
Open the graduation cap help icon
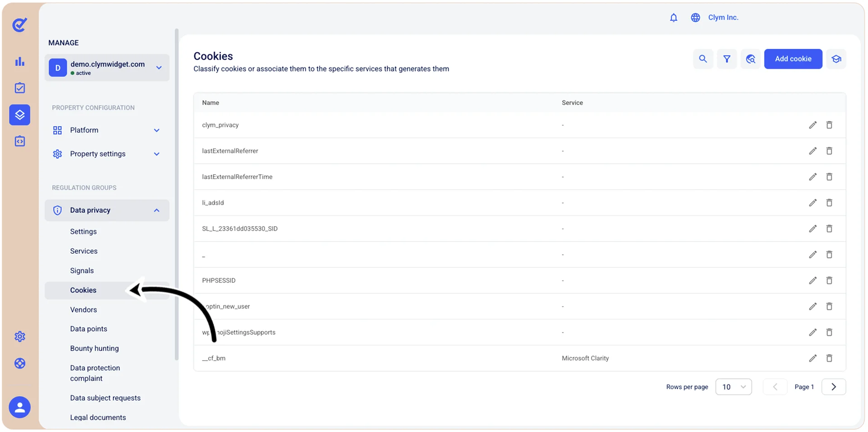836,59
